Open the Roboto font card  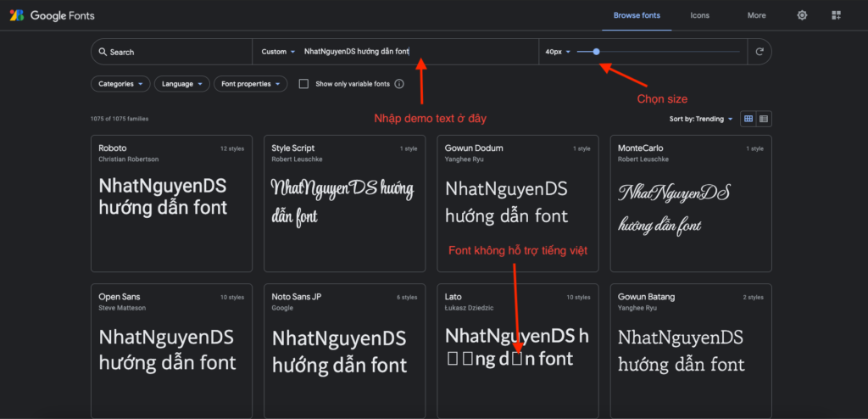coord(171,204)
